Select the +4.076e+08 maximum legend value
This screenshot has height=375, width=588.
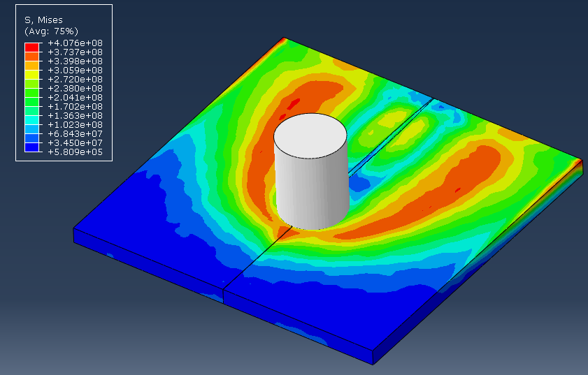(x=75, y=43)
